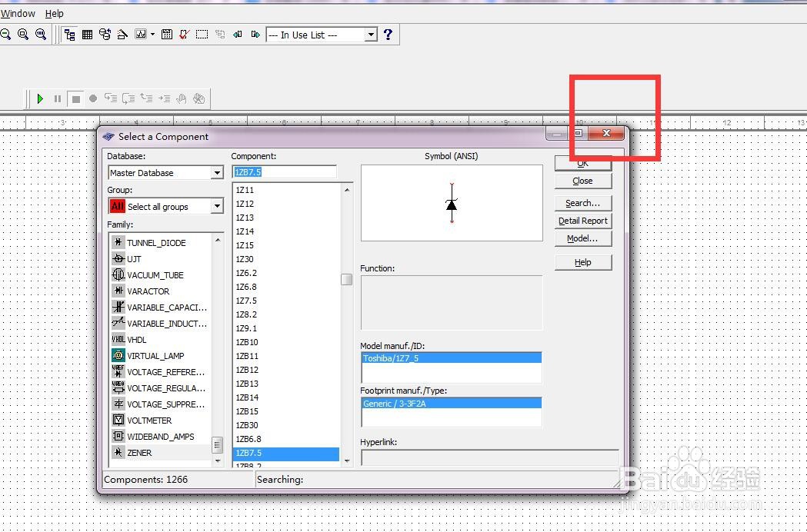Click the Step Out debug icon
This screenshot has height=532, width=807.
pyautogui.click(x=146, y=98)
